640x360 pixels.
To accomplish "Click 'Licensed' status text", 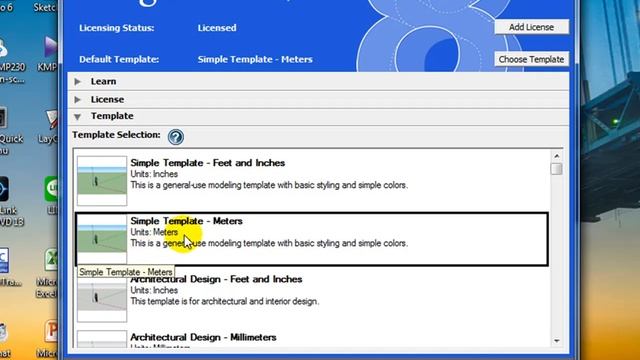I will pos(217,28).
